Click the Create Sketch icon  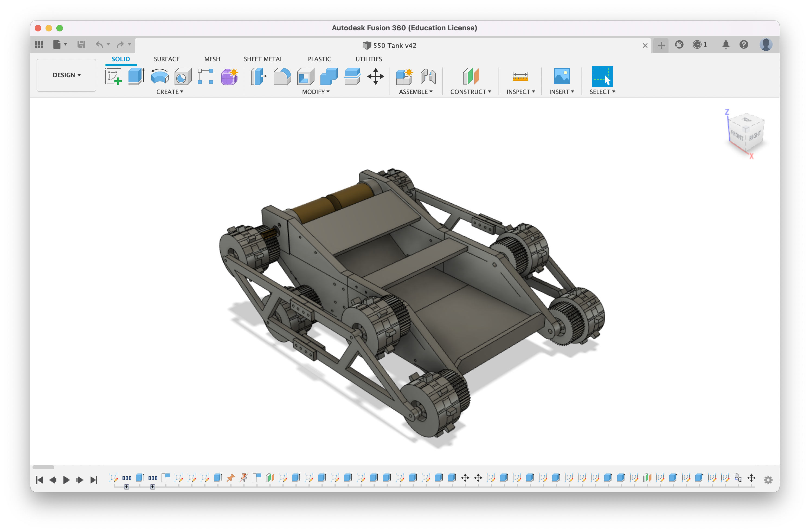point(113,76)
